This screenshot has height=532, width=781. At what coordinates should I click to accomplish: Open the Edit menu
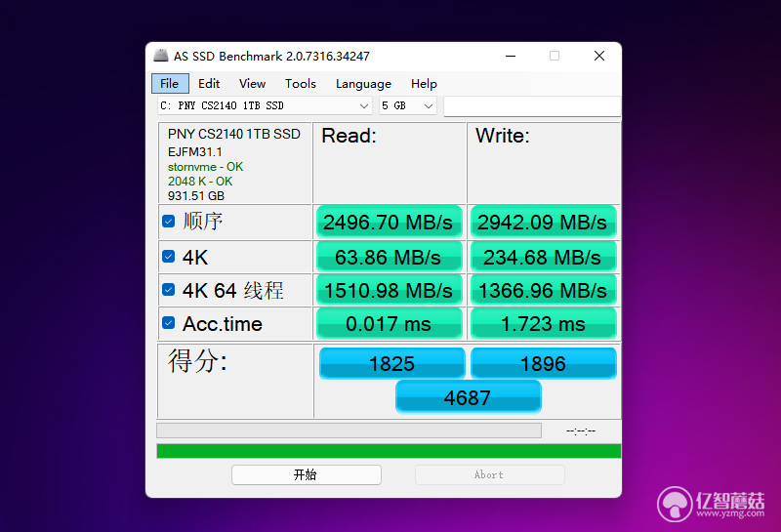tap(209, 84)
